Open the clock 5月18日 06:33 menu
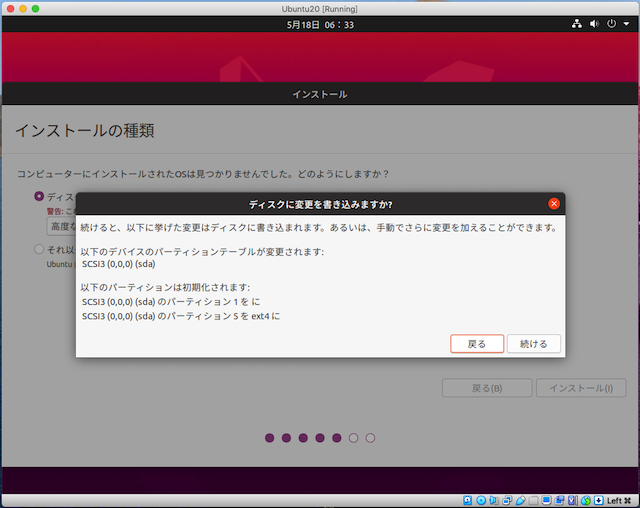640x508 pixels. click(x=320, y=24)
